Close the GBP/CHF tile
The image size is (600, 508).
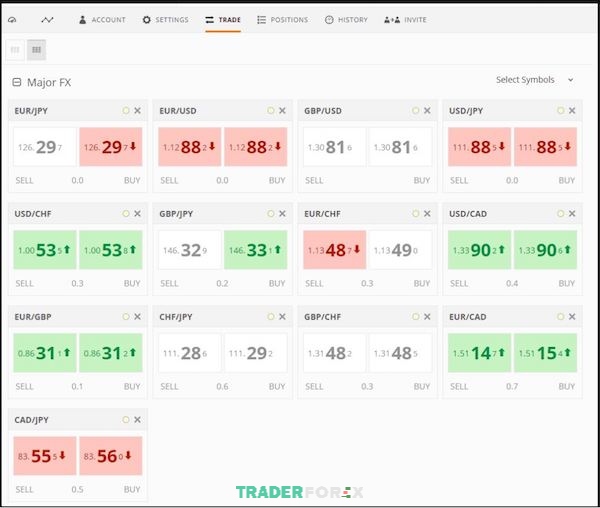(x=427, y=316)
